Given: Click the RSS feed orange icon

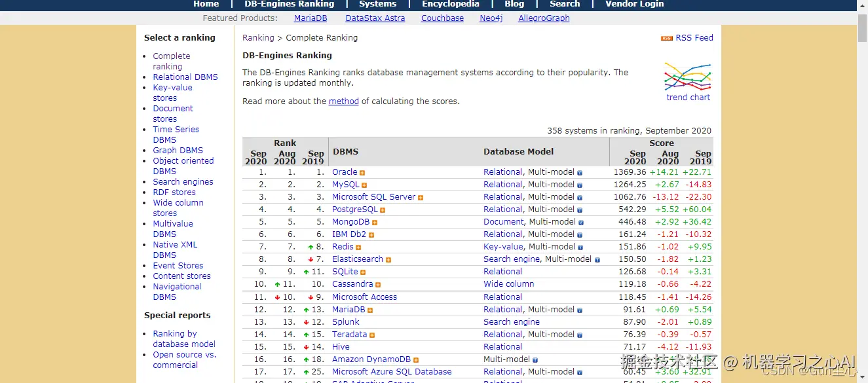Looking at the screenshot, I should tap(667, 38).
